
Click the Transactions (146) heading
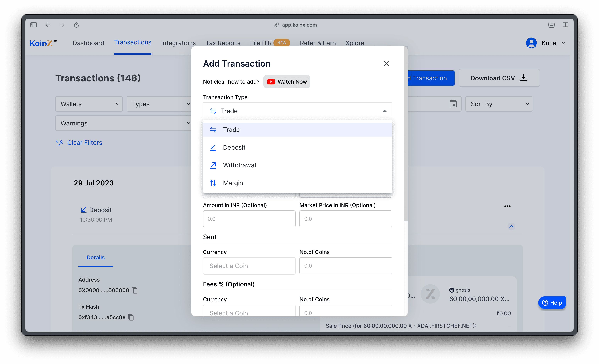(98, 78)
